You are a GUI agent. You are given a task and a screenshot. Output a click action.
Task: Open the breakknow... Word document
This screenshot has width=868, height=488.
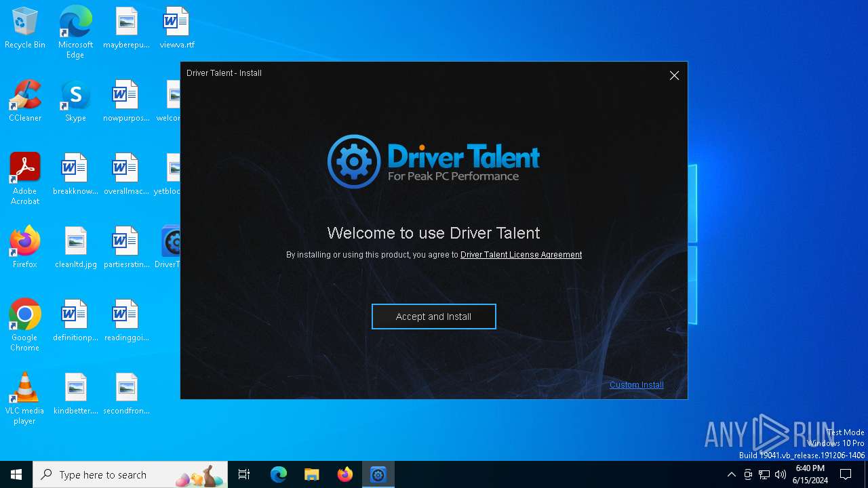pos(75,175)
